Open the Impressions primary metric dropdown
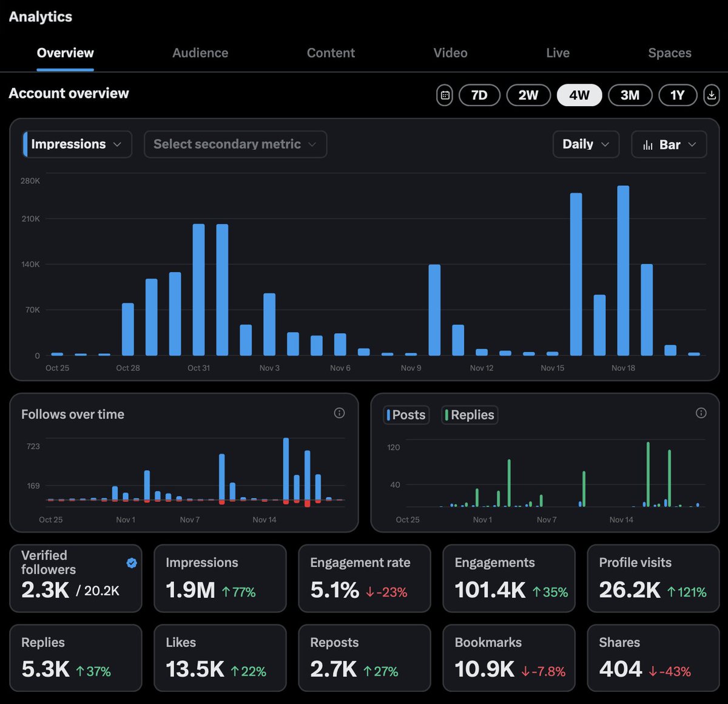728x704 pixels. coord(77,144)
